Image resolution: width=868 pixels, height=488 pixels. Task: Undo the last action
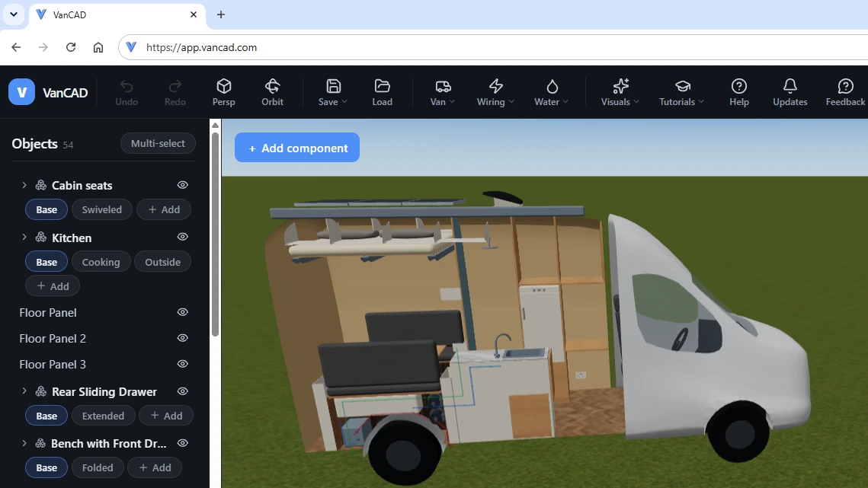pos(127,92)
